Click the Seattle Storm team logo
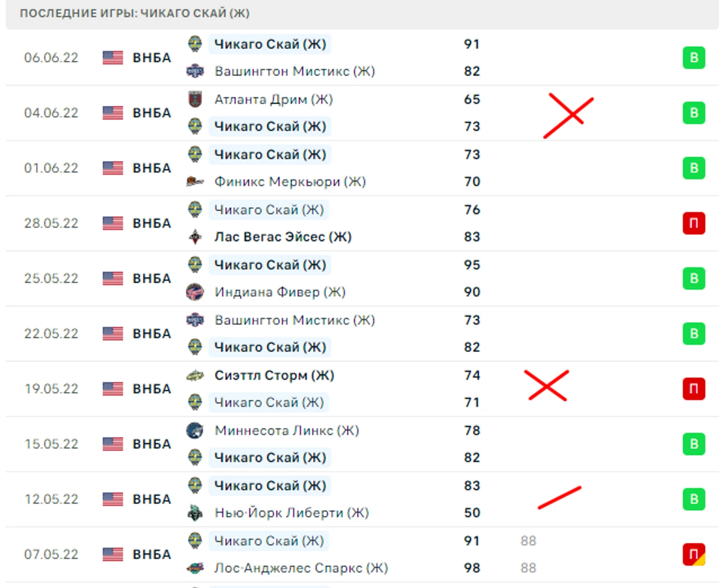Image resolution: width=722 pixels, height=588 pixels. click(195, 375)
